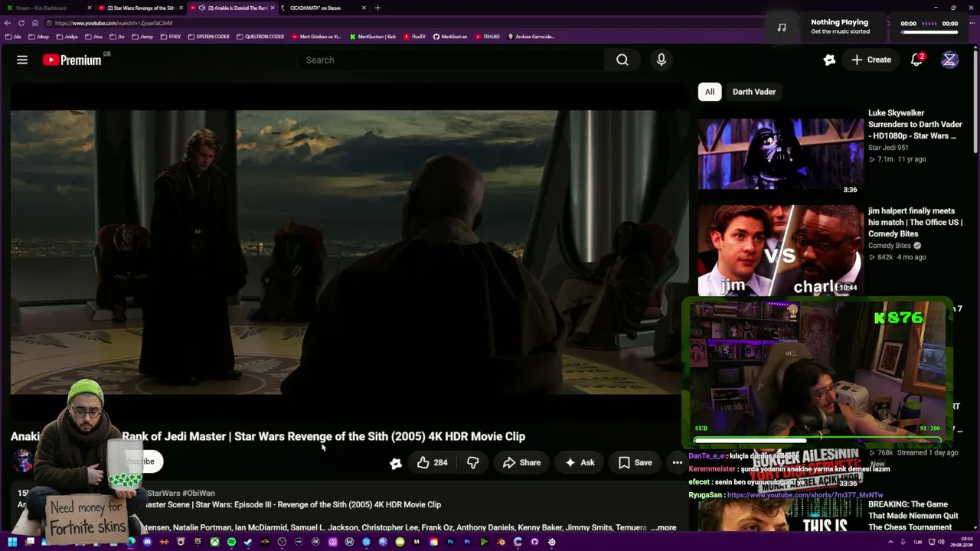Open the volume control in system tray
The width and height of the screenshot is (980, 551).
941,542
